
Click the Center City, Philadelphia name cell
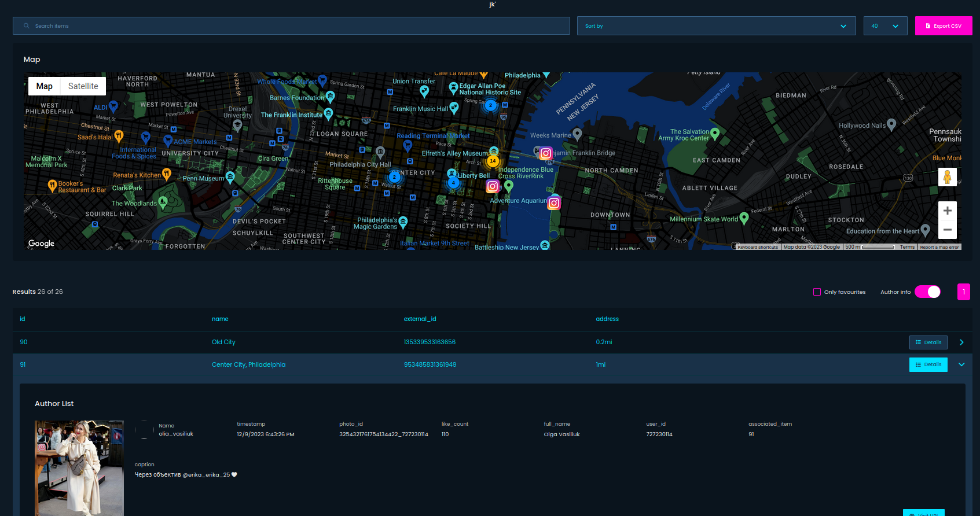tap(249, 365)
